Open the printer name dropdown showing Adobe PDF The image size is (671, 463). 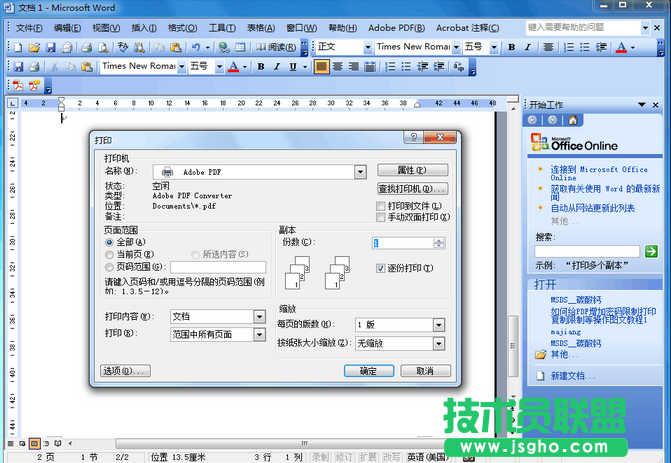pyautogui.click(x=360, y=172)
